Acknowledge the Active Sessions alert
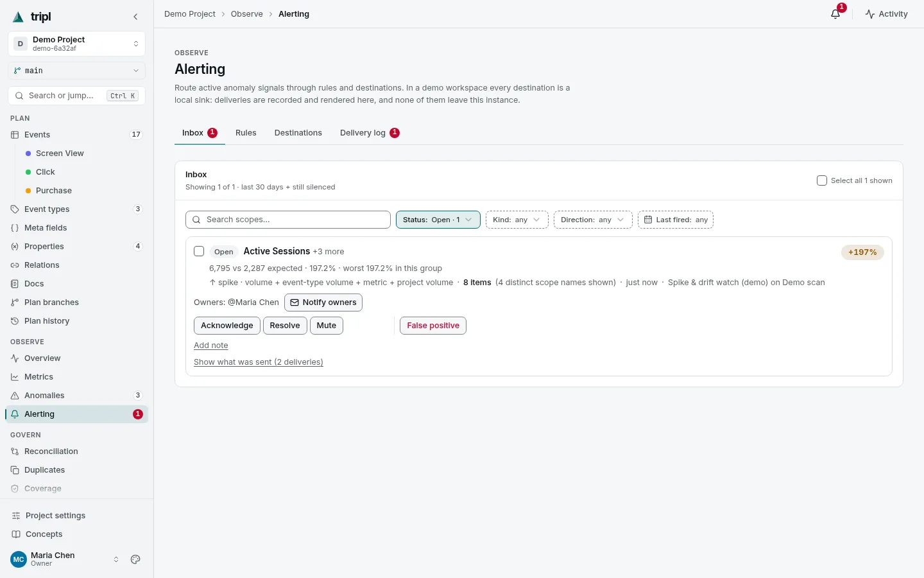924x578 pixels. pos(227,326)
